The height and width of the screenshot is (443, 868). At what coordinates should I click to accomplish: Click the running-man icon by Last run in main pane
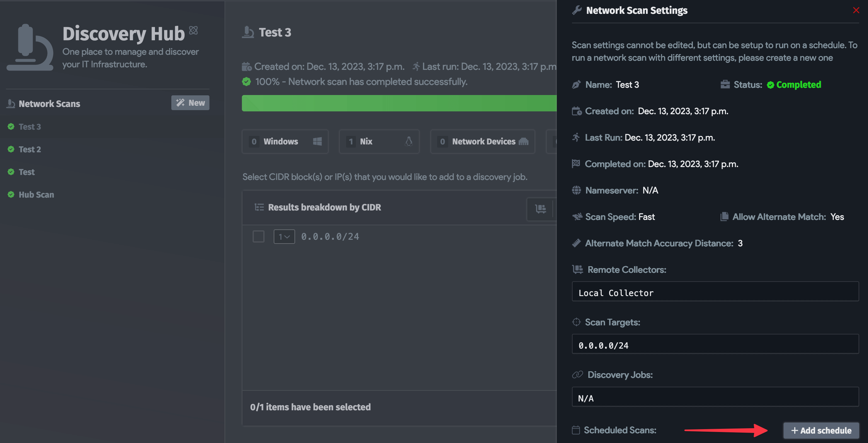click(x=416, y=67)
